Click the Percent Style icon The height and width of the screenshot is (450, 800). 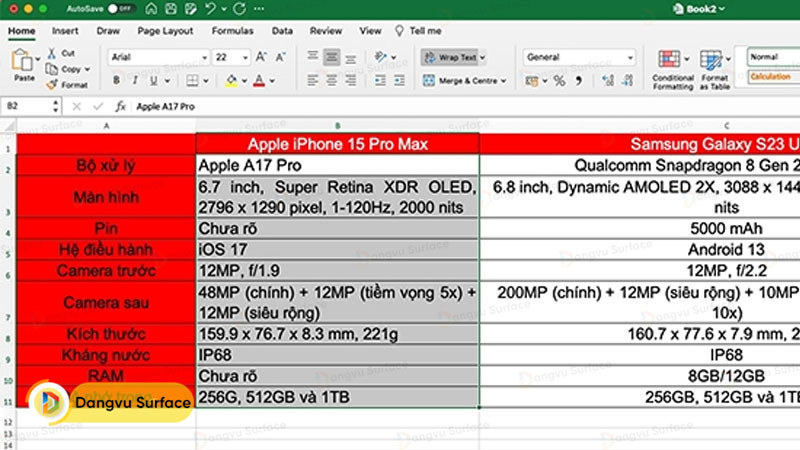[x=560, y=80]
